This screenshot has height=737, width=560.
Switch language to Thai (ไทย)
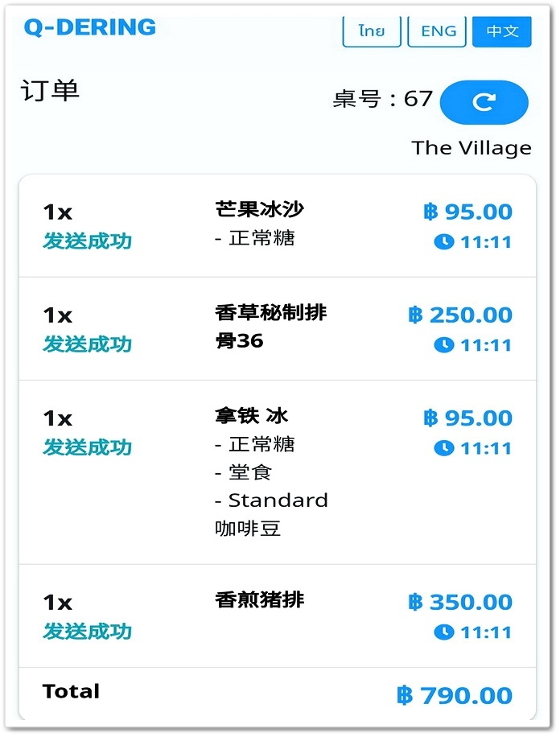click(x=372, y=31)
